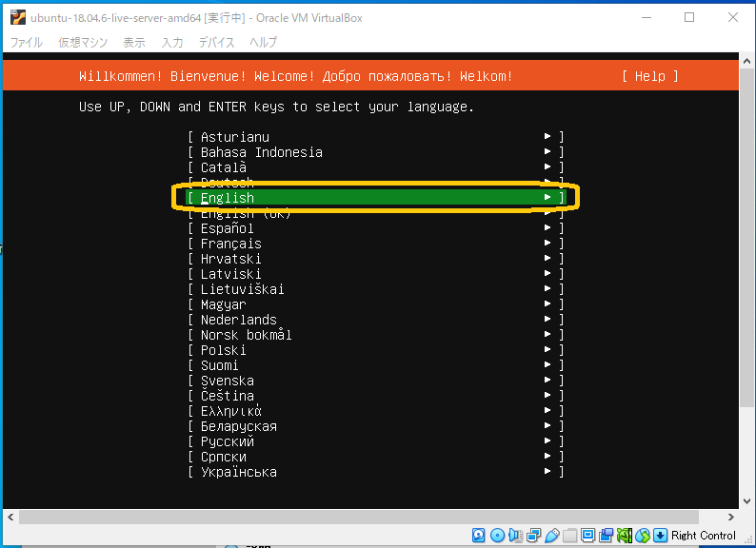The height and width of the screenshot is (548, 756).
Task: Click the optical disc drive icon
Action: coord(497,536)
